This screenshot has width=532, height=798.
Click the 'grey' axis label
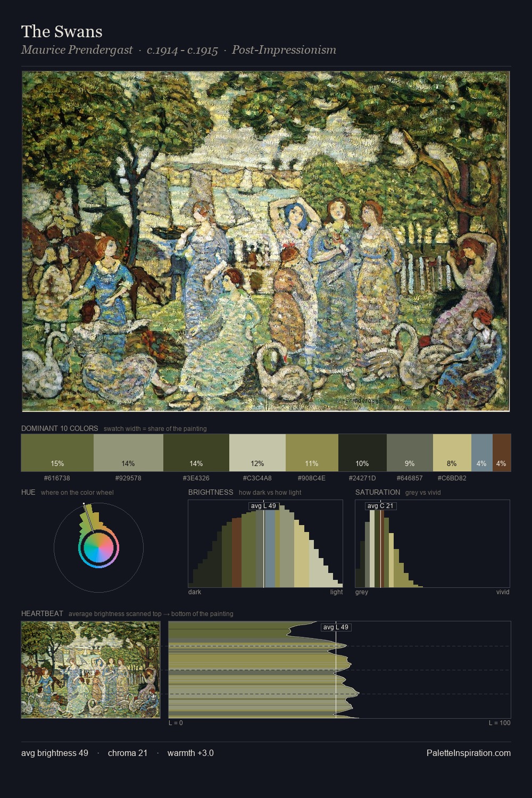[362, 592]
